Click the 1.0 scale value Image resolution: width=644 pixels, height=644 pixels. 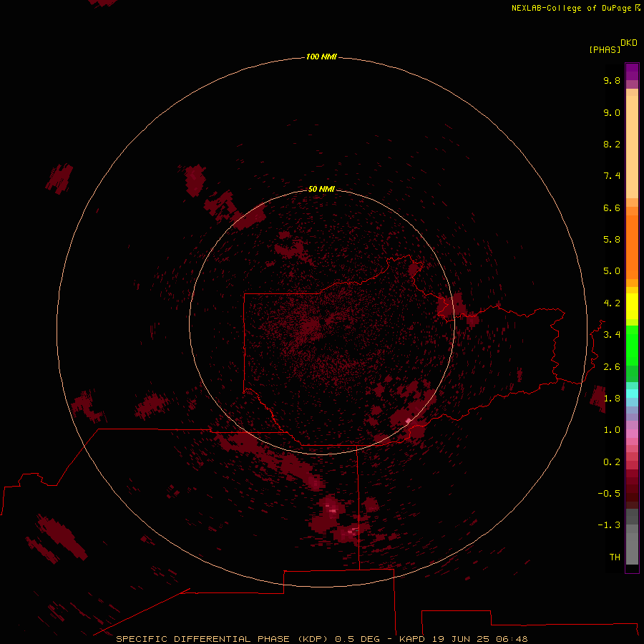tap(612, 430)
